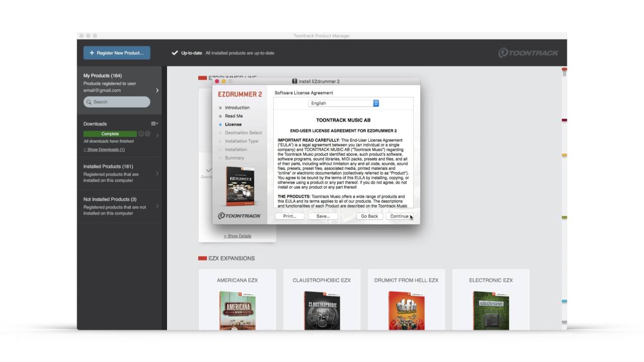Close the Install EZdrummer 2 dialog

pyautogui.click(x=217, y=81)
